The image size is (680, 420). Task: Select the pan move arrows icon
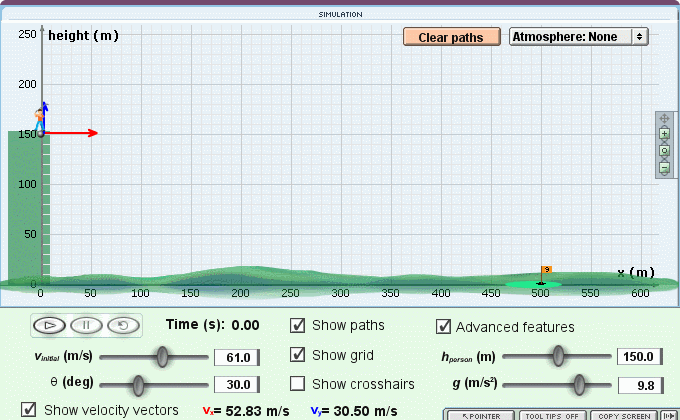pyautogui.click(x=664, y=119)
